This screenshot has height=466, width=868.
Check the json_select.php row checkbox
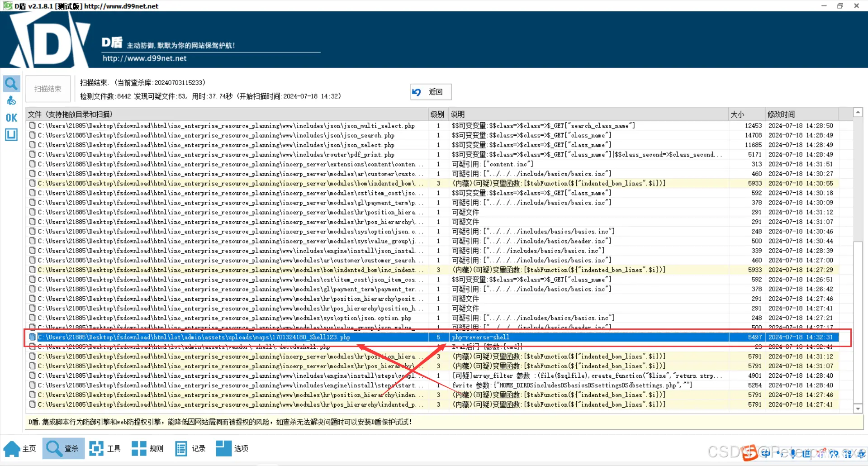(x=32, y=145)
